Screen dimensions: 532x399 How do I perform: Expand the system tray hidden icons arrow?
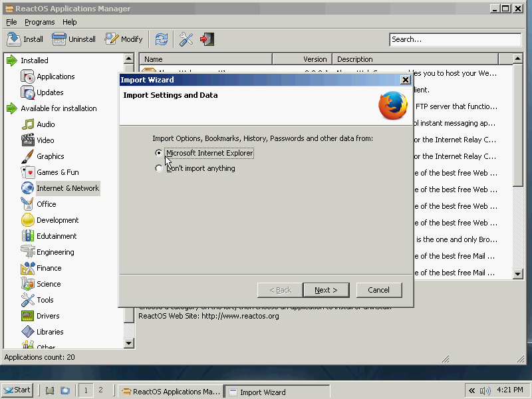point(472,391)
